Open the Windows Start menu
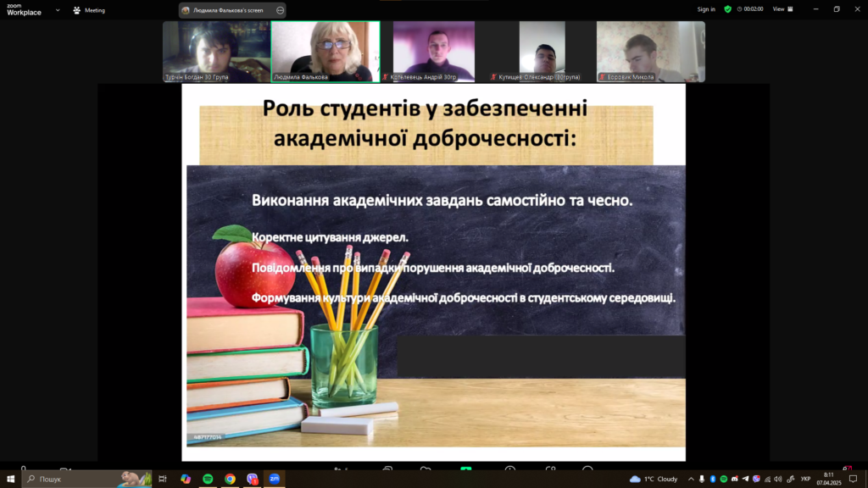 tap(11, 479)
